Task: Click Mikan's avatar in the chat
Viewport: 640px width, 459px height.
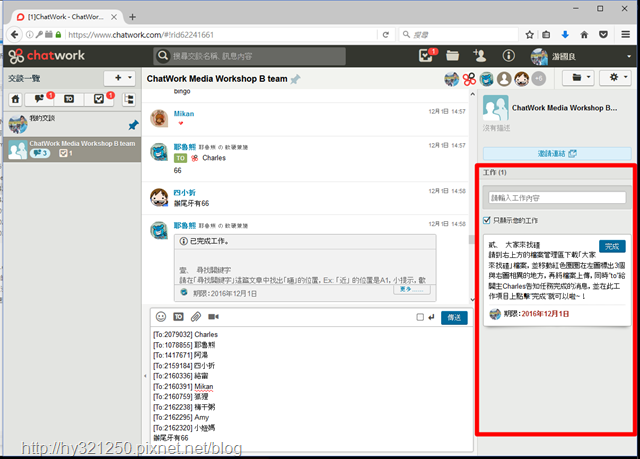Action: (159, 119)
